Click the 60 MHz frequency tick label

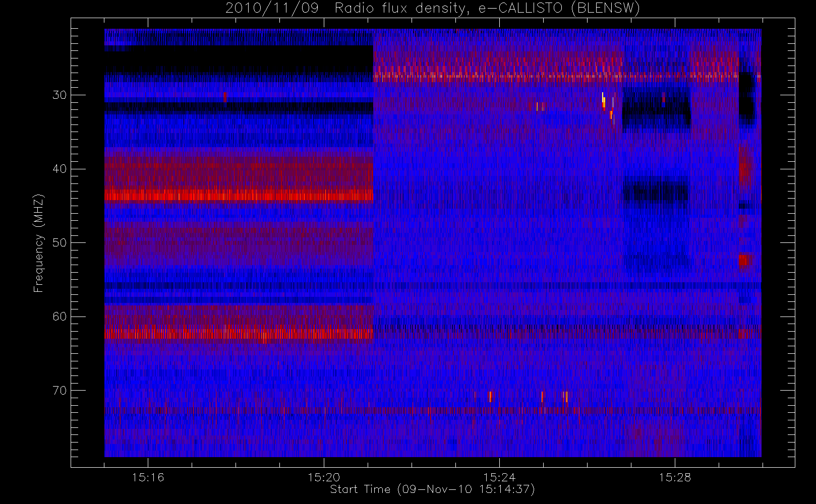click(x=60, y=317)
